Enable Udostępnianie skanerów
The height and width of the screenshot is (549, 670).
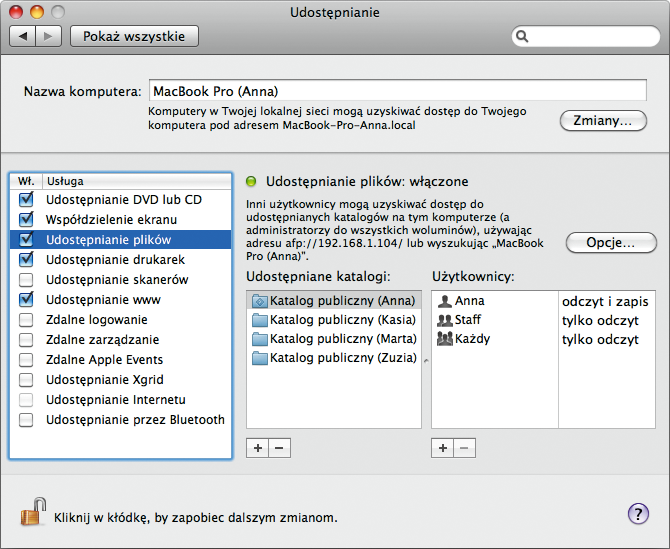pos(26,279)
